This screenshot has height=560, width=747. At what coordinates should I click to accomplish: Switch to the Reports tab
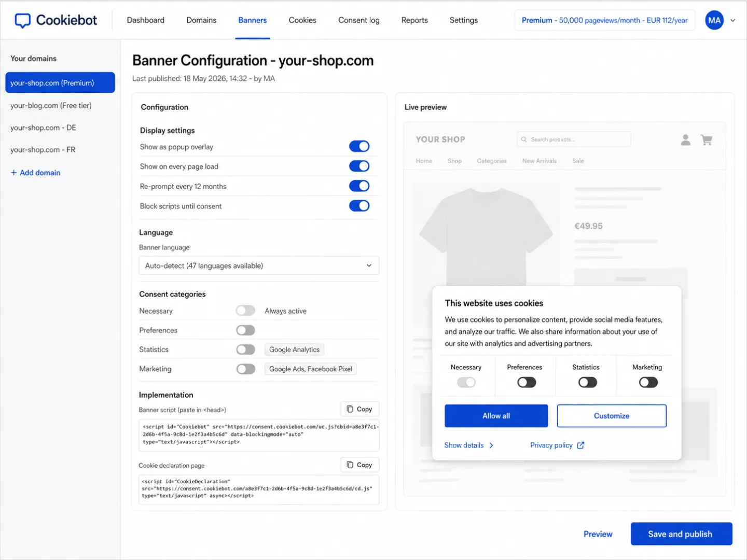[414, 20]
